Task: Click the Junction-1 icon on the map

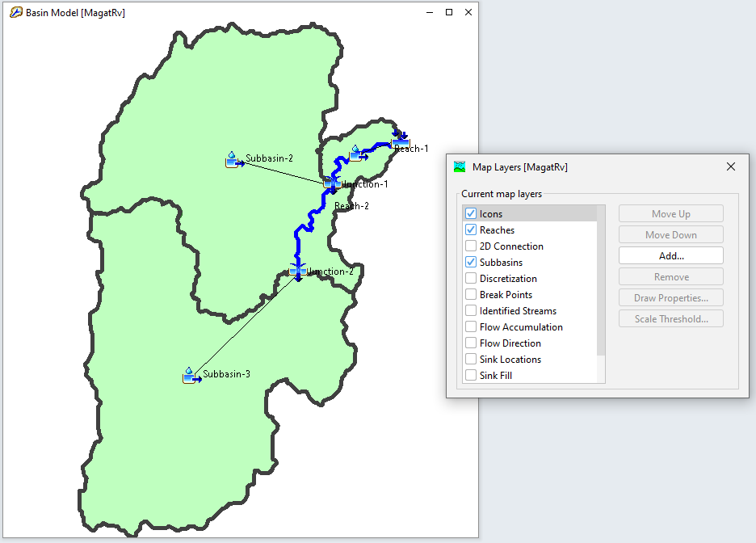Action: pos(332,184)
